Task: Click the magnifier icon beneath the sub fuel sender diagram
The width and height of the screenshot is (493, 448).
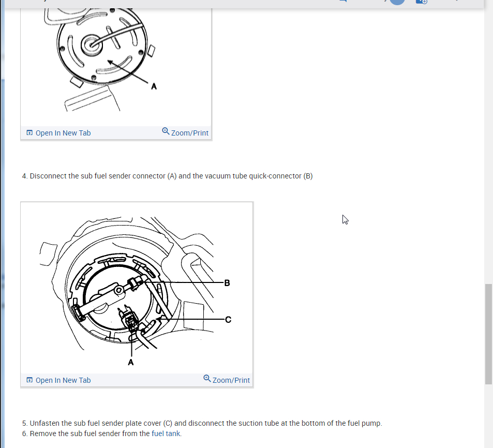Action: pos(207,378)
